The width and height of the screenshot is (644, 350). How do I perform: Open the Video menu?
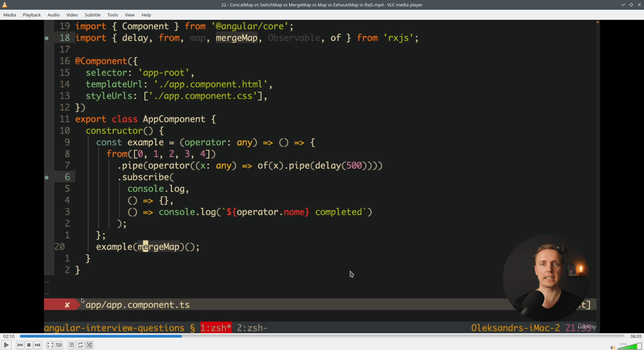tap(72, 15)
